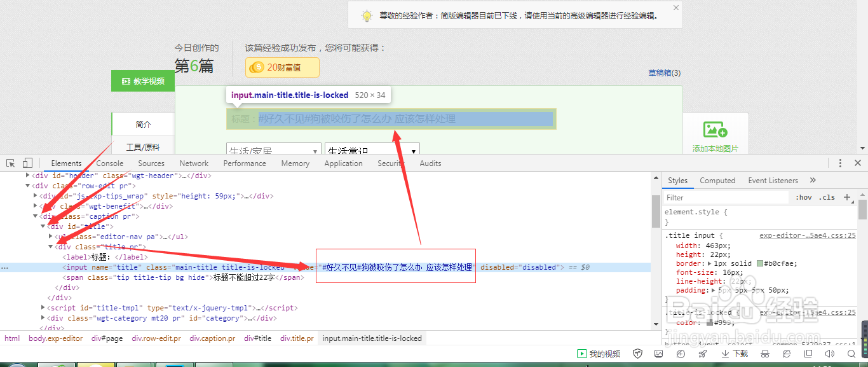Screen dimensions: 868x367
Task: Click the div.caption.pr breadcrumb
Action: [x=212, y=338]
